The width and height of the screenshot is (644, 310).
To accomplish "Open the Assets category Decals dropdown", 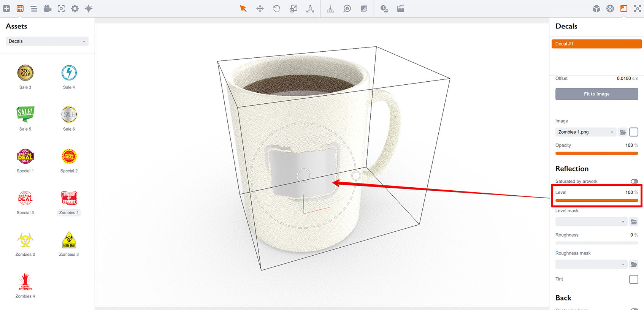I will tap(47, 41).
